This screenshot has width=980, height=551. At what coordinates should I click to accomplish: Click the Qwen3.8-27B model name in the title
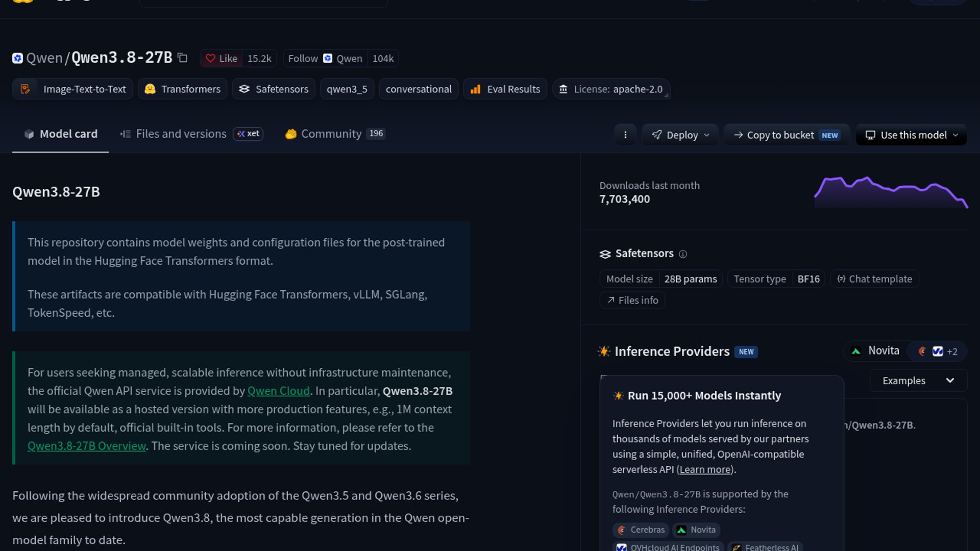click(x=122, y=58)
